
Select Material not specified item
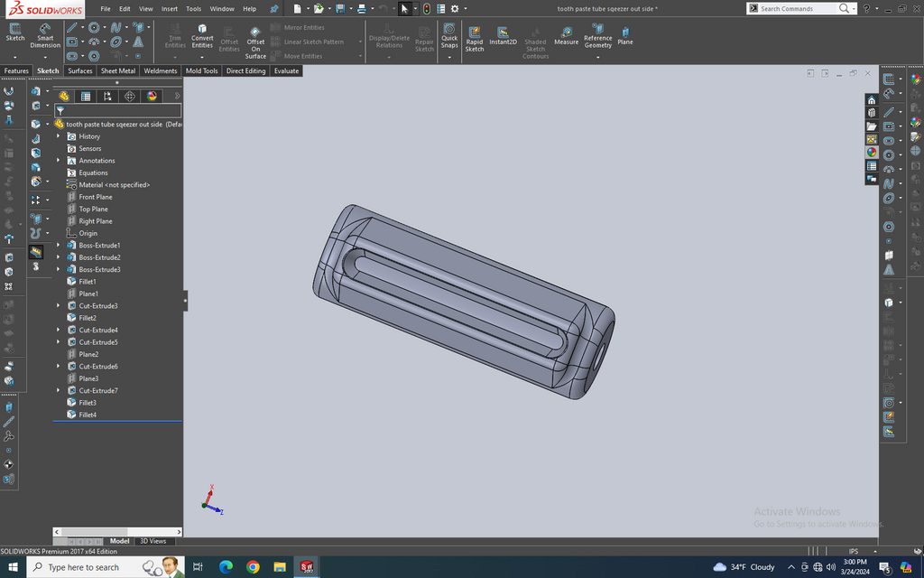point(115,184)
